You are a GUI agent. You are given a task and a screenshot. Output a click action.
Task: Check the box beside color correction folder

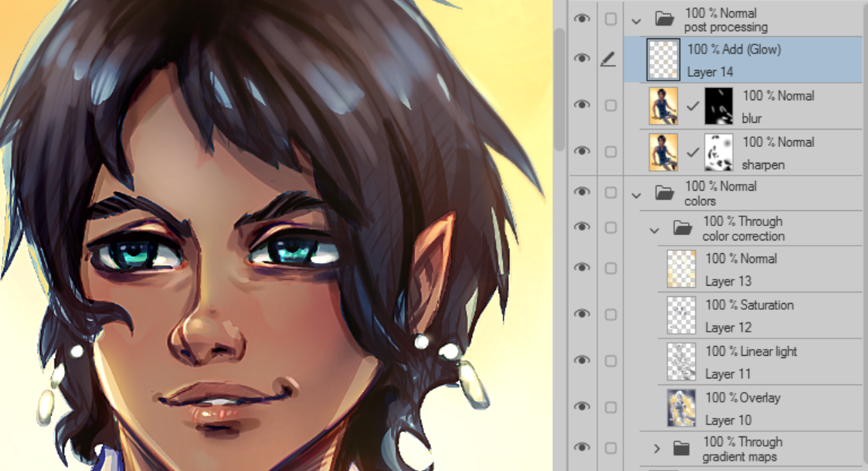pos(610,228)
